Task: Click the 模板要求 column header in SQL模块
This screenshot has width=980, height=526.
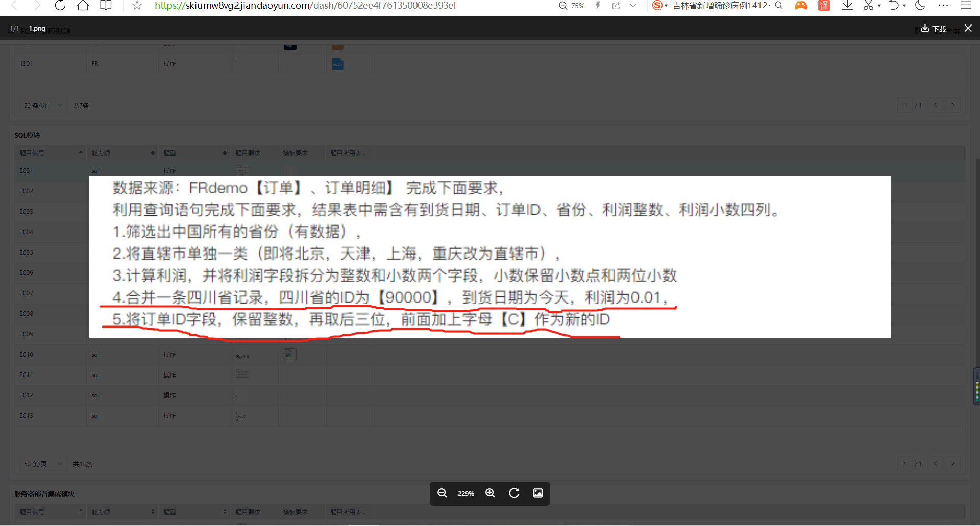Action: coord(296,153)
